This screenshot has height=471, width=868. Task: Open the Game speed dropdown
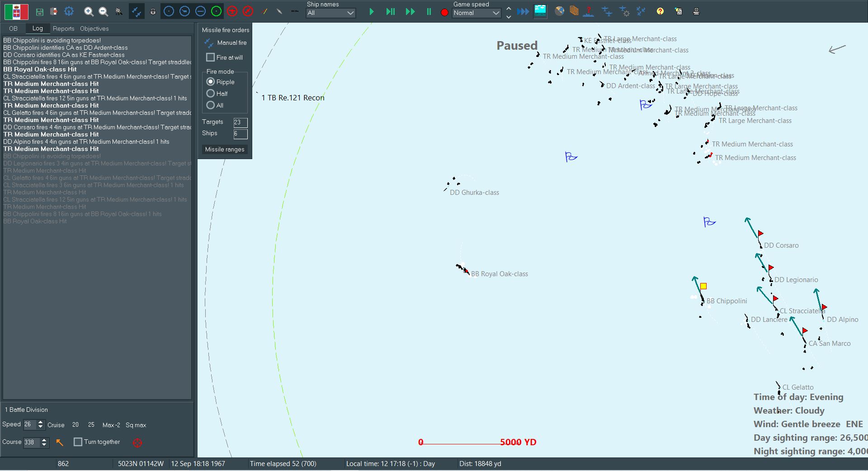click(476, 13)
